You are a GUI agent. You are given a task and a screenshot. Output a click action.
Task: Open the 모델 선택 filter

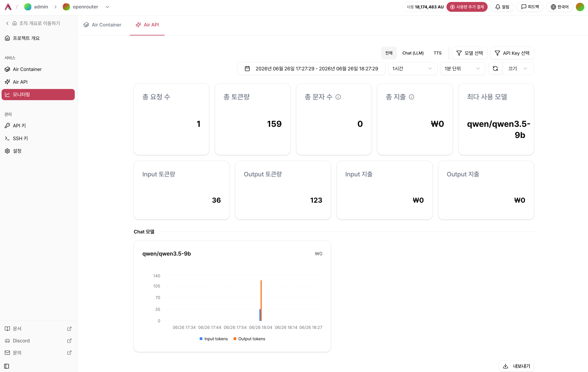(x=469, y=53)
